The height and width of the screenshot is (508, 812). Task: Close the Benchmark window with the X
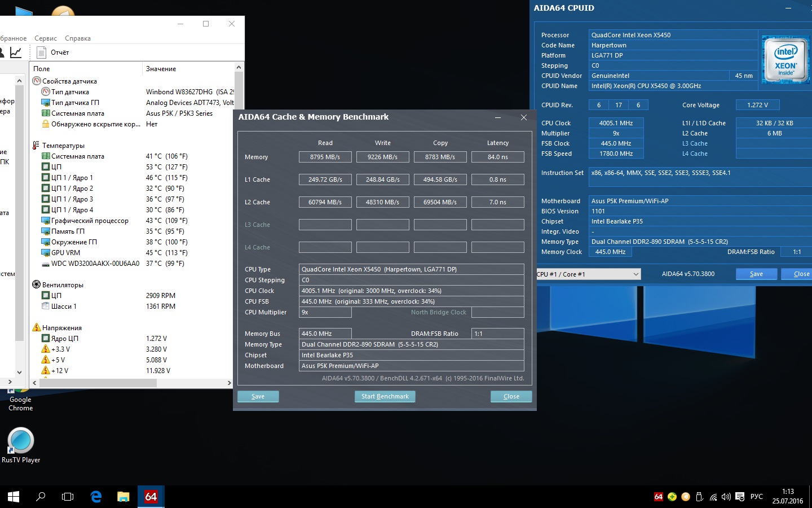point(524,117)
